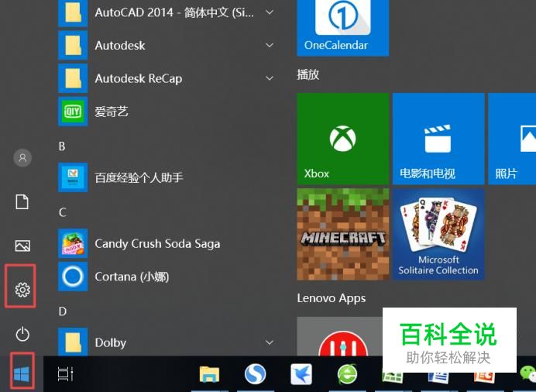Open Cortana (小娜) from app list

(x=167, y=277)
